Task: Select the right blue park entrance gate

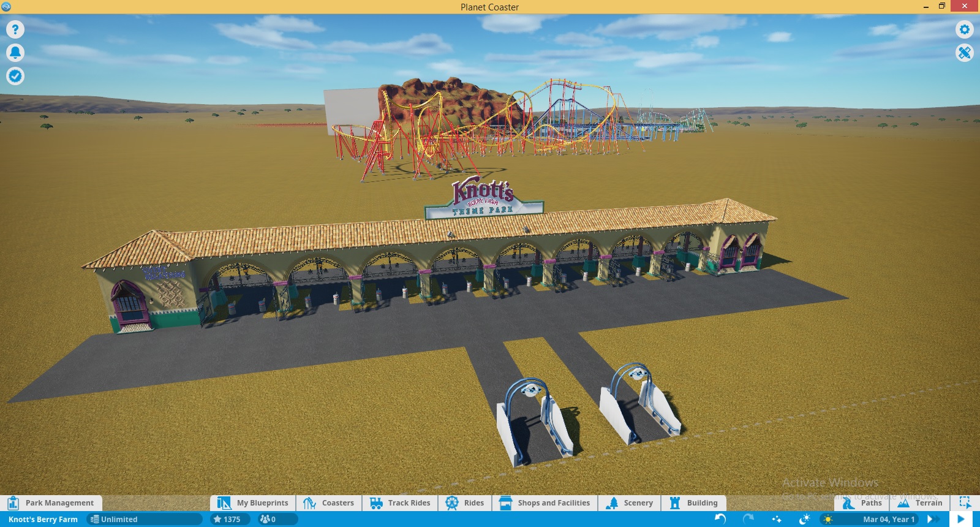Action: coord(640,402)
